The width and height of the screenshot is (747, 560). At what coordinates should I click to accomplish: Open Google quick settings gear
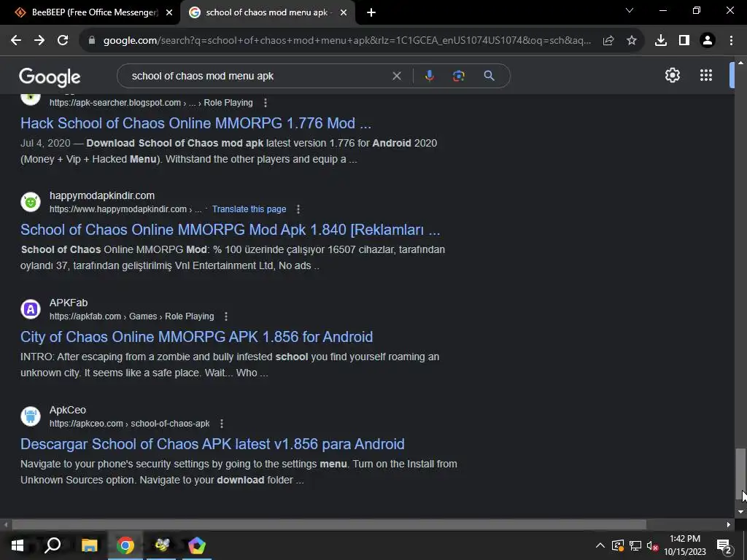click(x=672, y=75)
